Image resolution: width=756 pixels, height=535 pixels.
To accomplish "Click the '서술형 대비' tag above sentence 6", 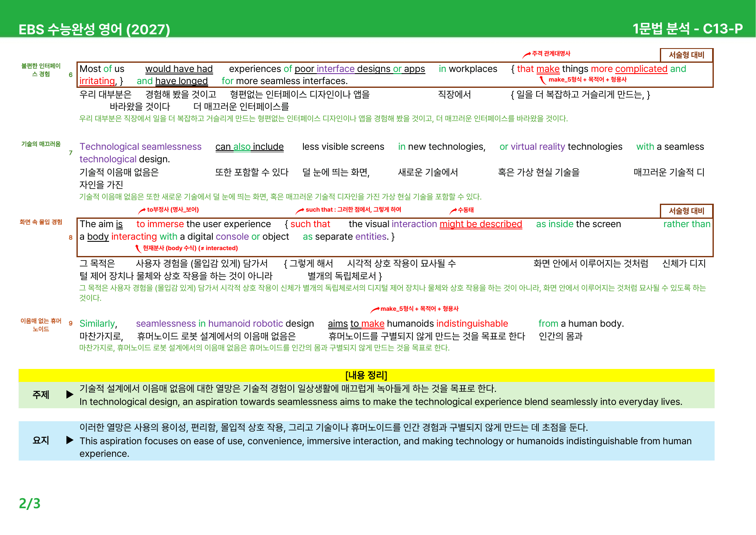I will (687, 55).
